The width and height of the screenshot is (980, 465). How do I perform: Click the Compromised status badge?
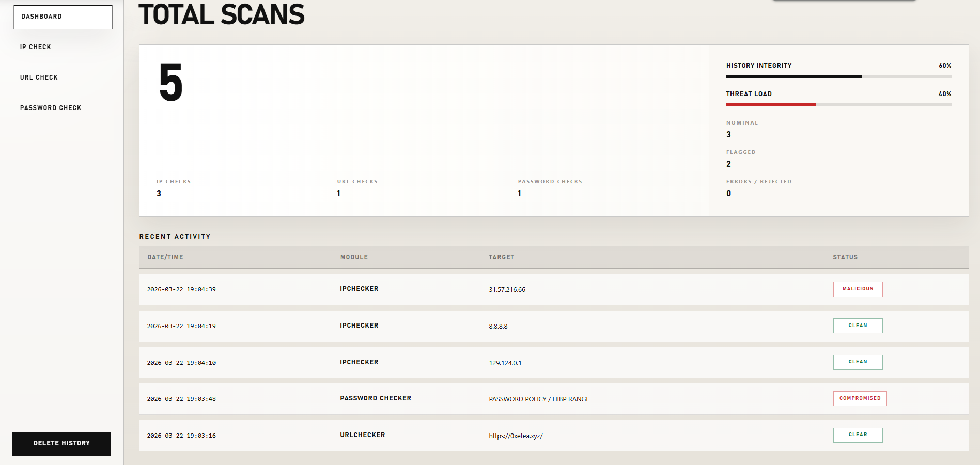pos(860,398)
